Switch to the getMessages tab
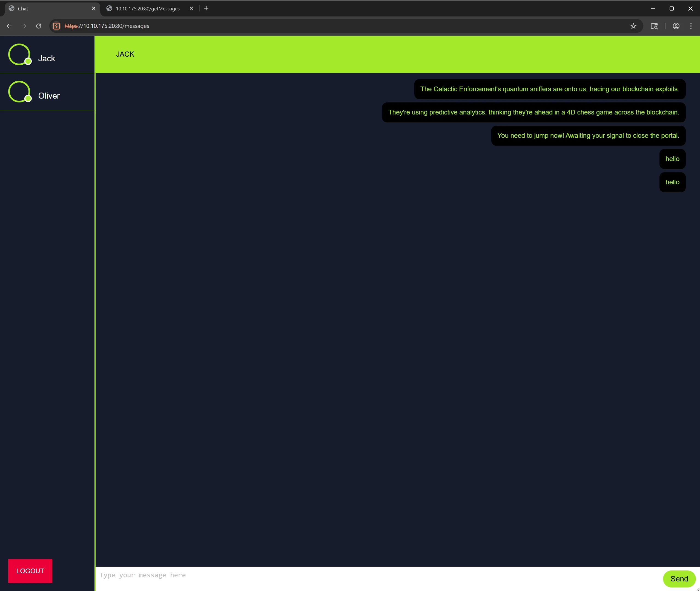The width and height of the screenshot is (700, 591). pos(147,9)
